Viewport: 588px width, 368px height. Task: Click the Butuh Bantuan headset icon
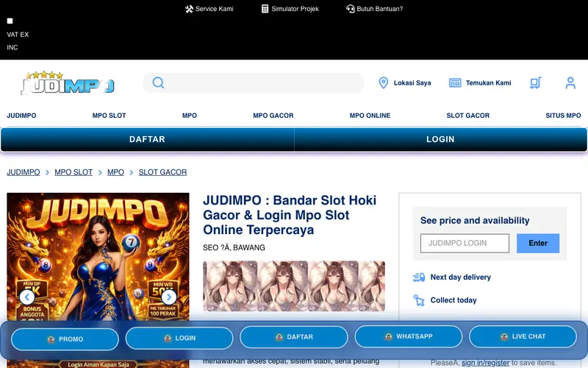point(351,9)
